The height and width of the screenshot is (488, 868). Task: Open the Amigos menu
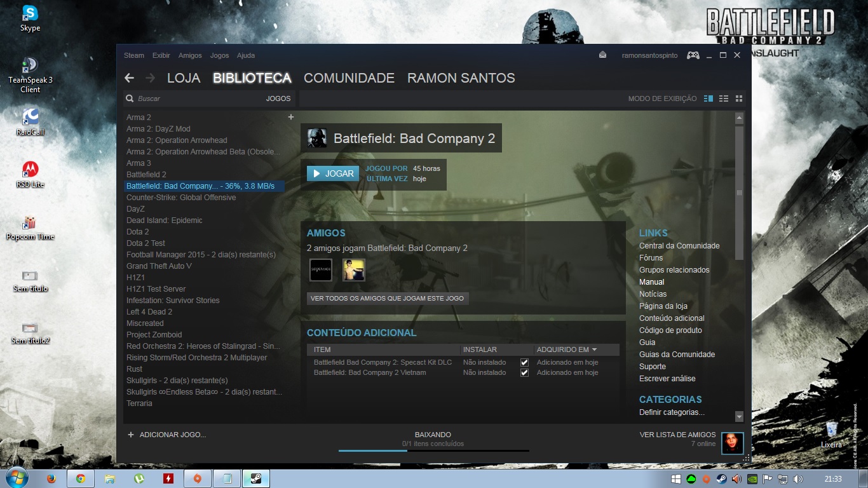point(190,55)
